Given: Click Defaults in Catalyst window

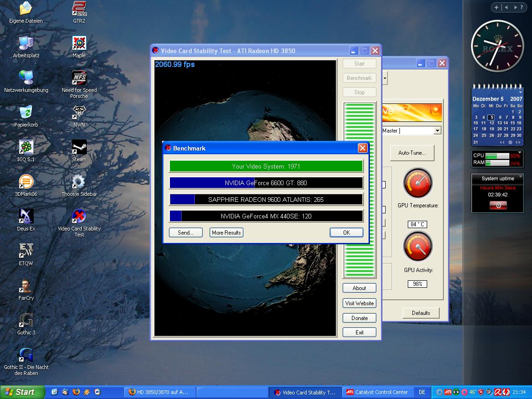Looking at the screenshot, I should (421, 313).
